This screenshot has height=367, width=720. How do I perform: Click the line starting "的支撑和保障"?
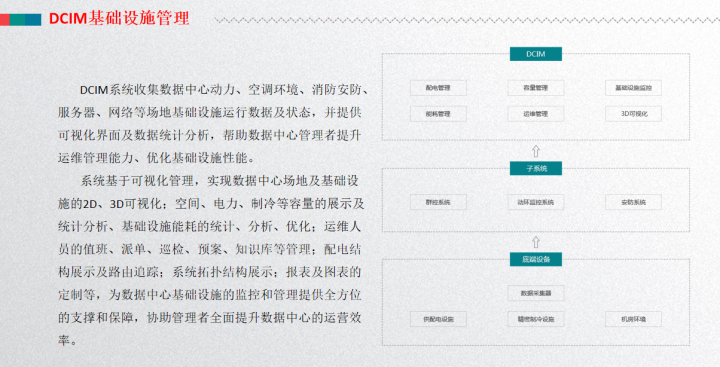pos(209,318)
